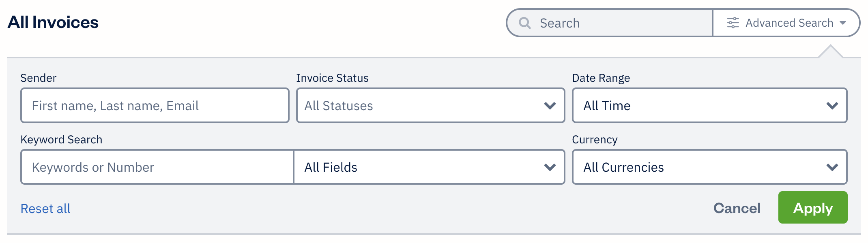Click the Keyword Search label
The height and width of the screenshot is (243, 868).
point(62,139)
